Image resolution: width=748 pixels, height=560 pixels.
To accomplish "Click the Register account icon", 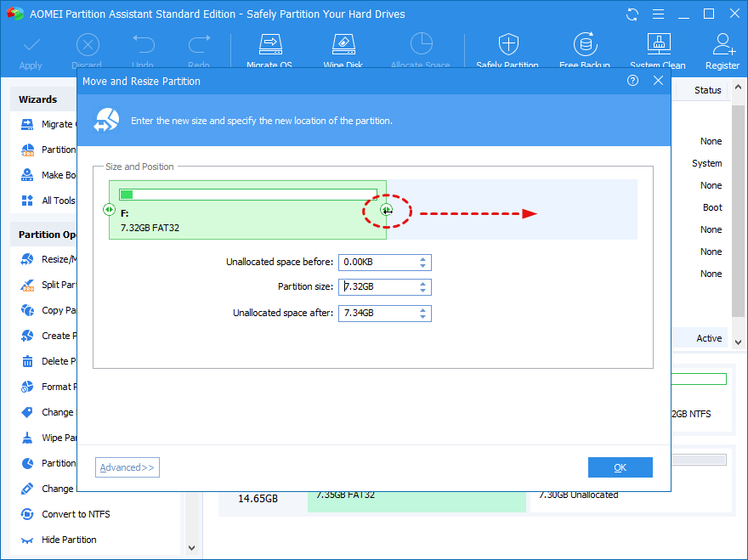I will tap(722, 45).
